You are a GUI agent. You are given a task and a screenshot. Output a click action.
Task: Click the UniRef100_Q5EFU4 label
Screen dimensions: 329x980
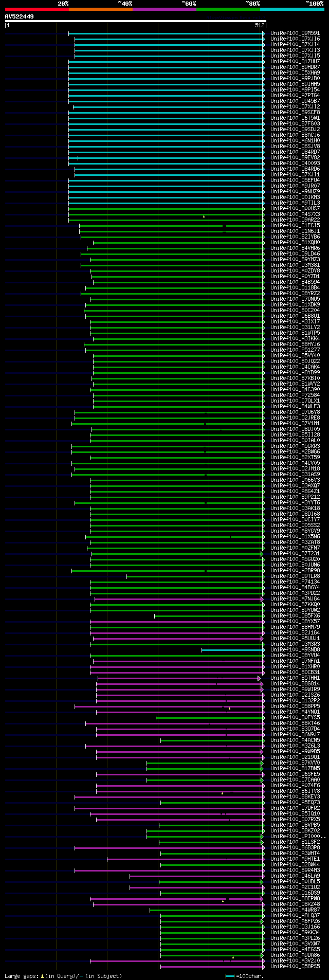(295, 180)
